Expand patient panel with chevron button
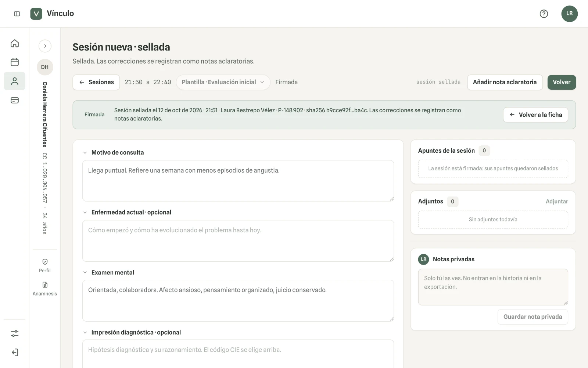 (45, 46)
